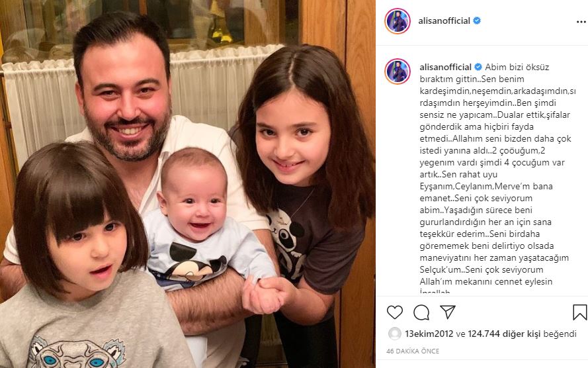Save post with the bookmark icon
Viewport: 588px width, 368px height.
coord(579,312)
